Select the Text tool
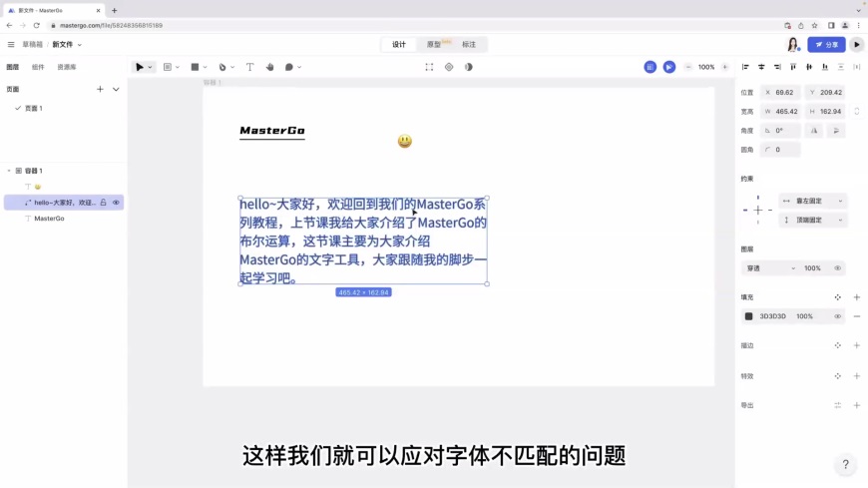 click(x=249, y=67)
